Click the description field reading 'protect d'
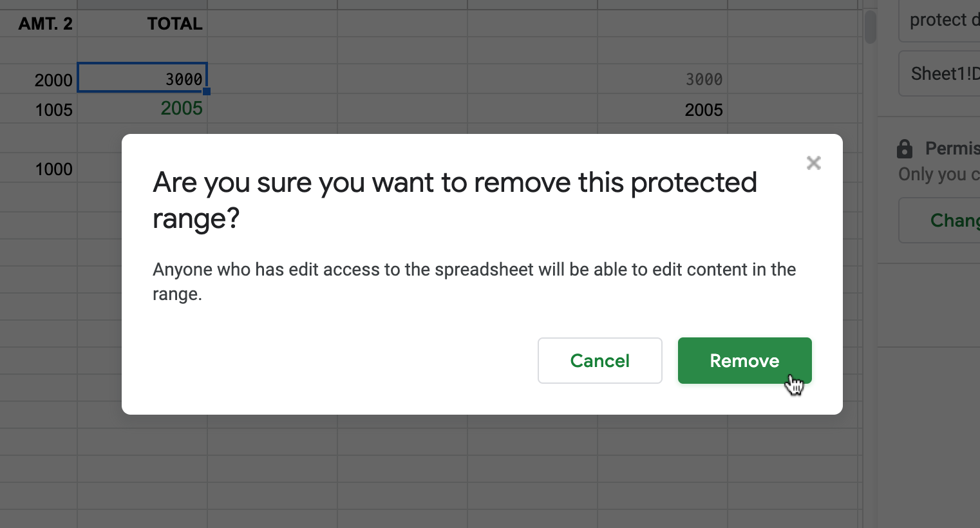The height and width of the screenshot is (528, 980). 940,21
